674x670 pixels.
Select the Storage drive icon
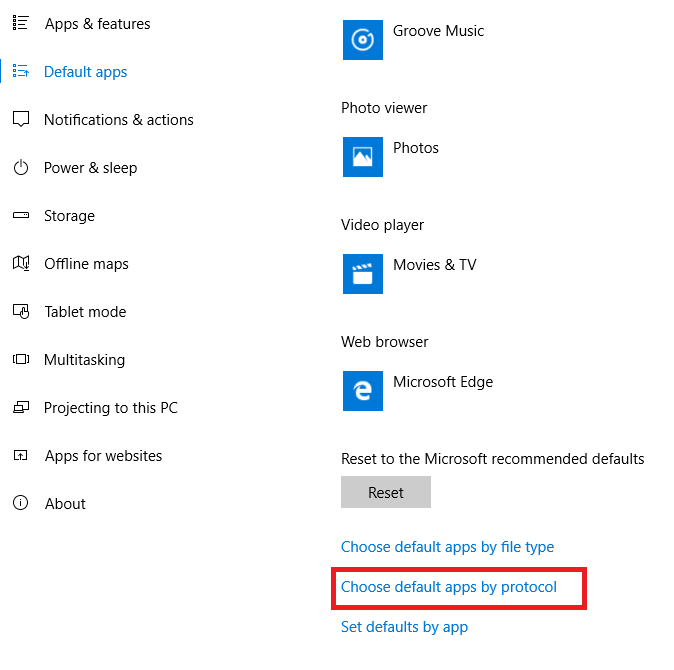pos(21,216)
